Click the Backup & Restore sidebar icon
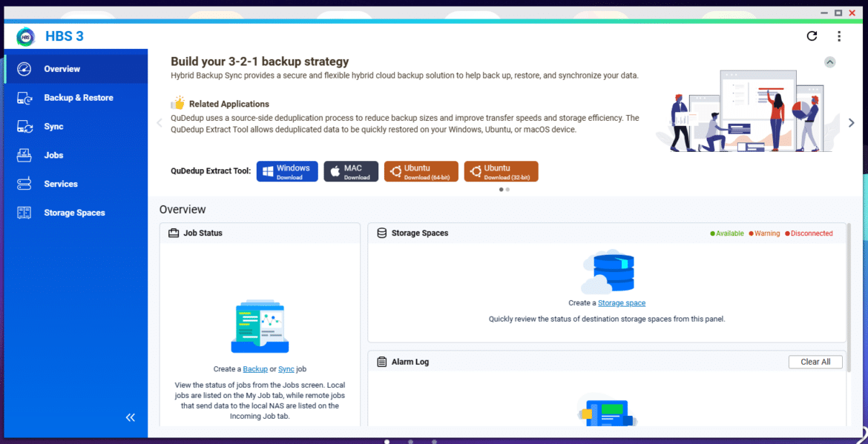 (x=24, y=98)
